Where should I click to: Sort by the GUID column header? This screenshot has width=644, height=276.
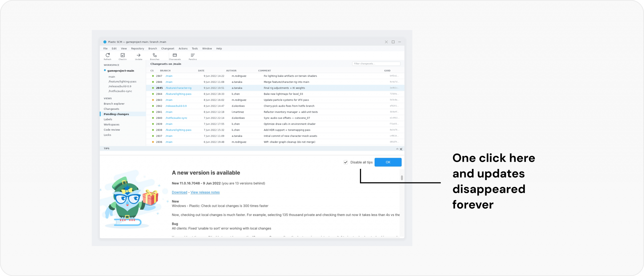pyautogui.click(x=387, y=71)
